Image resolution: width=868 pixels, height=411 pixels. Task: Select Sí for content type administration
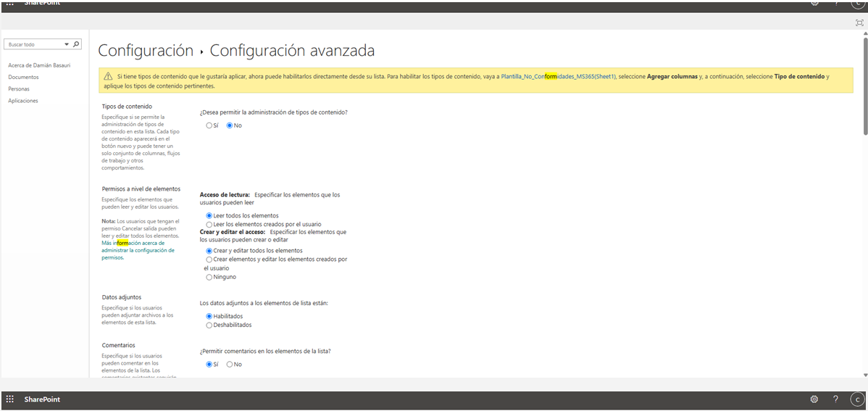pyautogui.click(x=209, y=125)
